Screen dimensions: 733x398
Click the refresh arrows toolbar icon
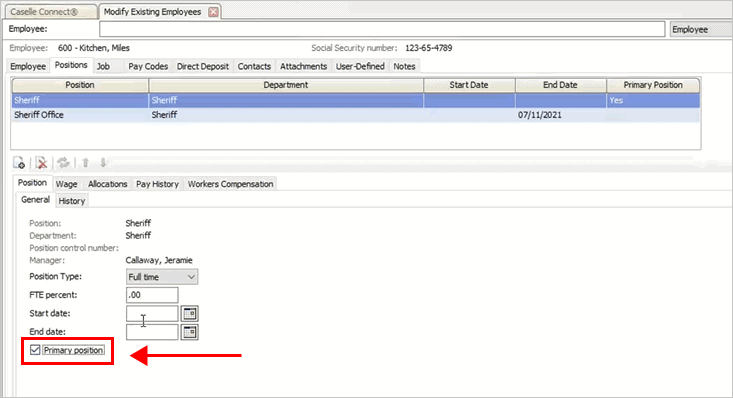[x=63, y=163]
